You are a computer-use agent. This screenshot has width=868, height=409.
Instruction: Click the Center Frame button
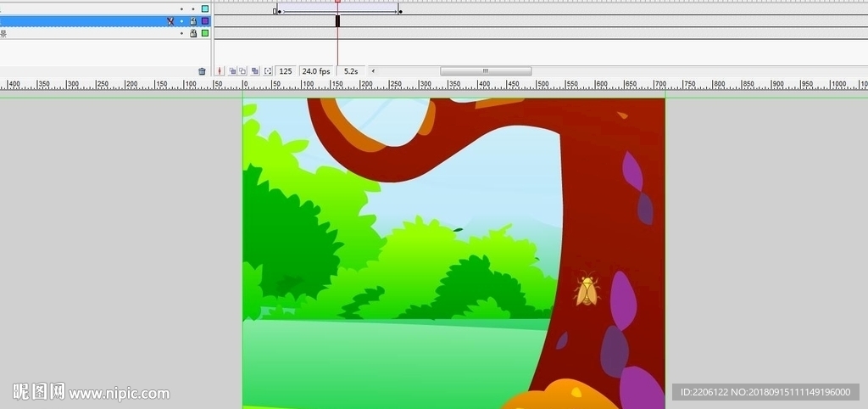pyautogui.click(x=220, y=71)
